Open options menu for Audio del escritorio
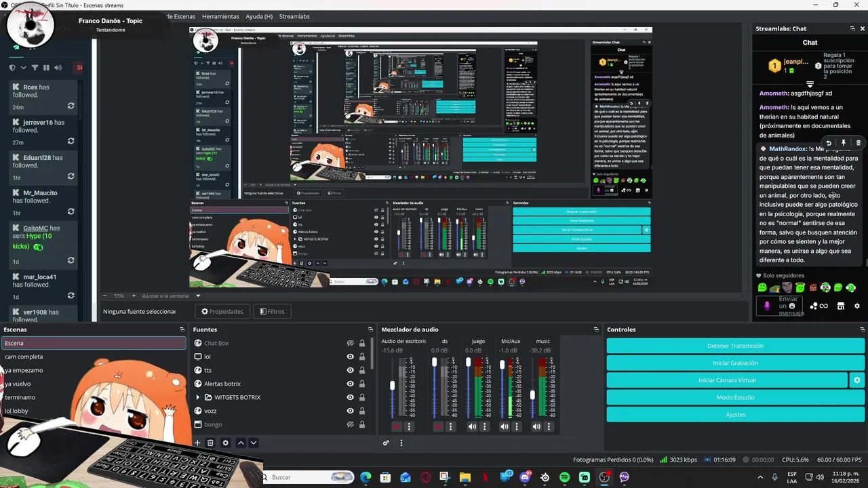868x488 pixels. (409, 426)
